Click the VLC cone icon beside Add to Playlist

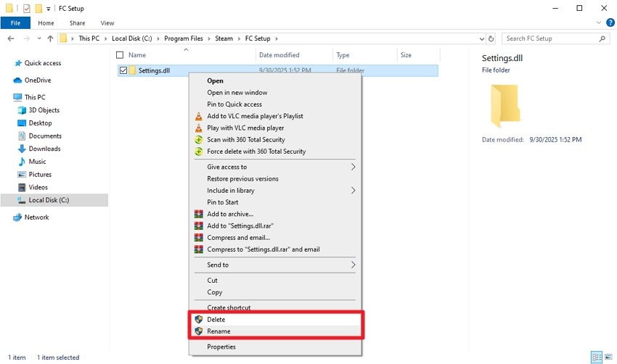click(x=199, y=116)
